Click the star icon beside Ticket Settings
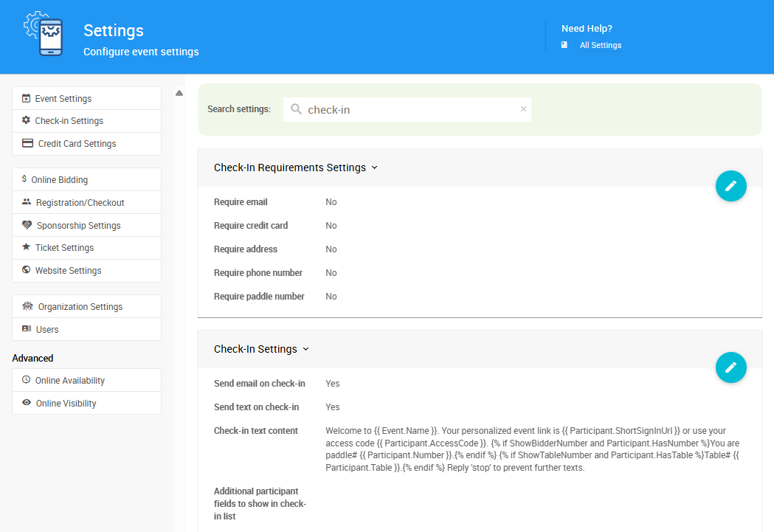 point(26,247)
